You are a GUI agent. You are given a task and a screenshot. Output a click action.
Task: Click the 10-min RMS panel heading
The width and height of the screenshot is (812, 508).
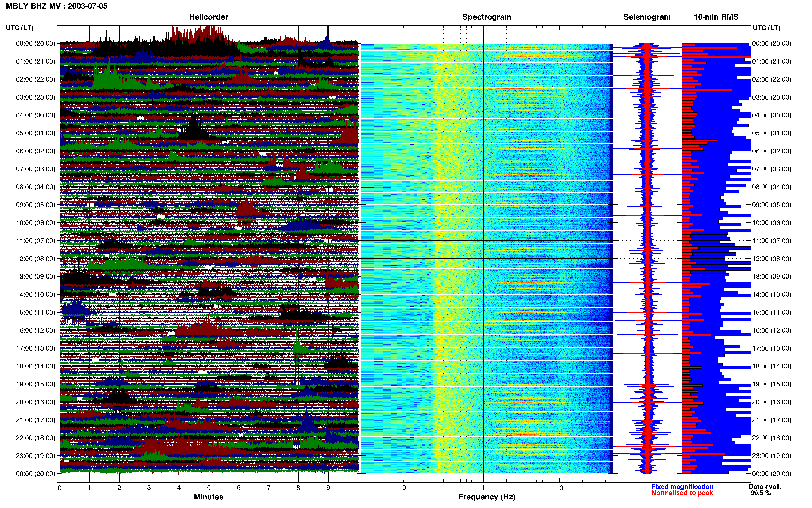point(716,17)
